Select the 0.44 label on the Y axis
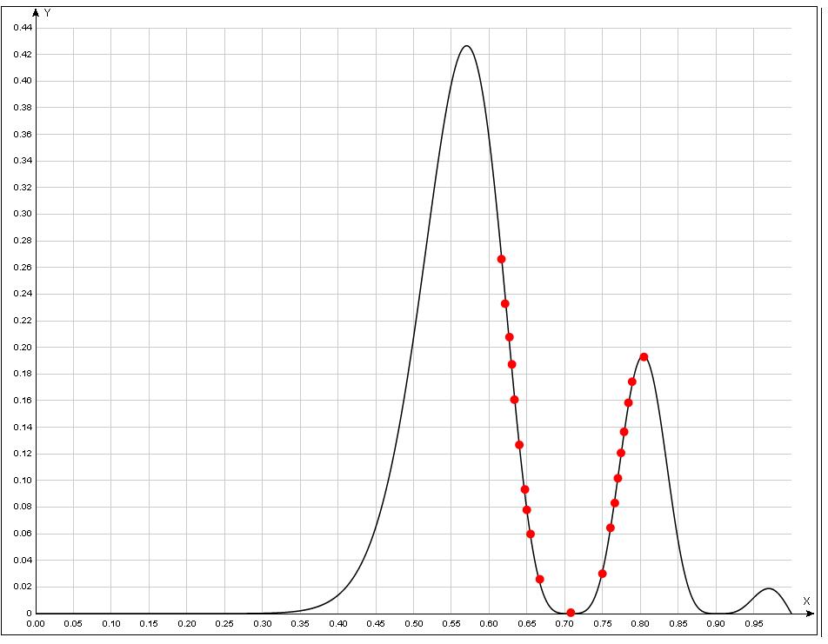This screenshot has width=828, height=644. [23, 28]
